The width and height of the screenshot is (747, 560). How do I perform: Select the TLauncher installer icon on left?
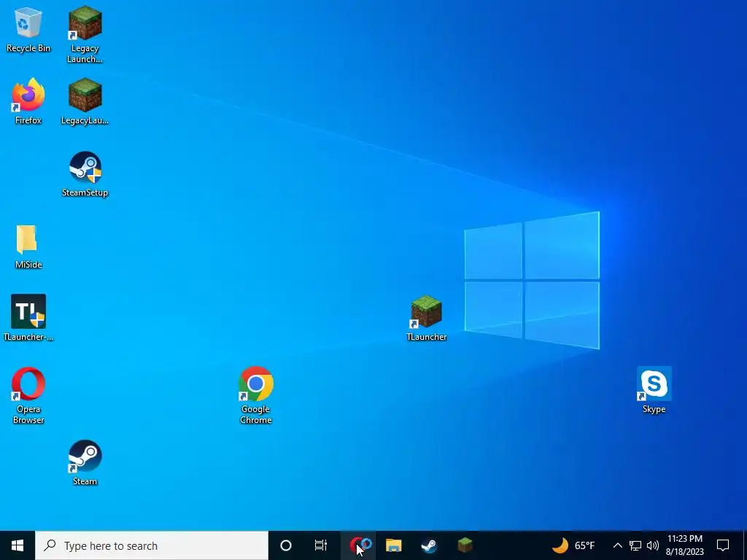pyautogui.click(x=28, y=318)
